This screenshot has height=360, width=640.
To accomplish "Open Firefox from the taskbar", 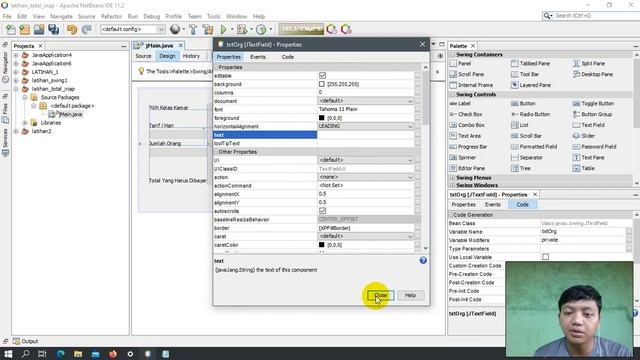I will 113,354.
